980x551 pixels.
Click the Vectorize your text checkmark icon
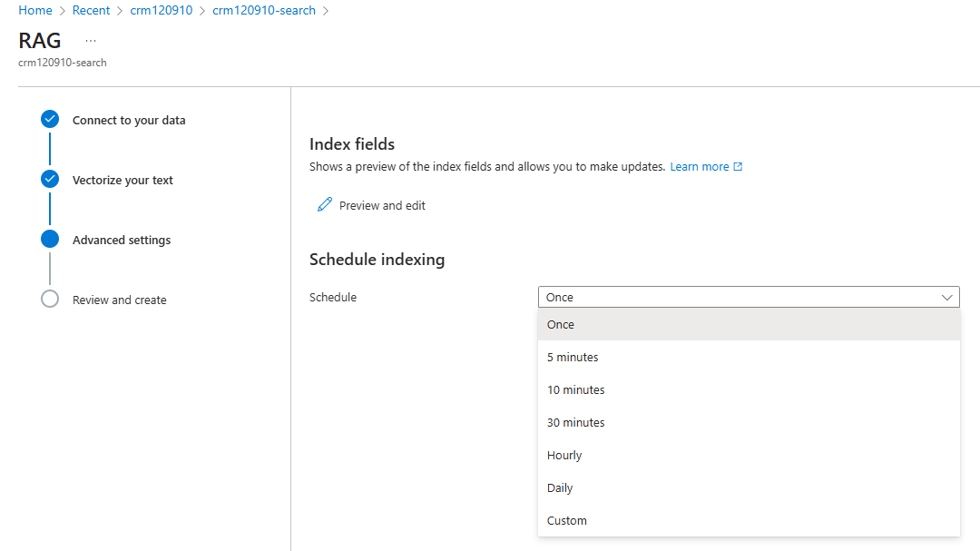50,179
